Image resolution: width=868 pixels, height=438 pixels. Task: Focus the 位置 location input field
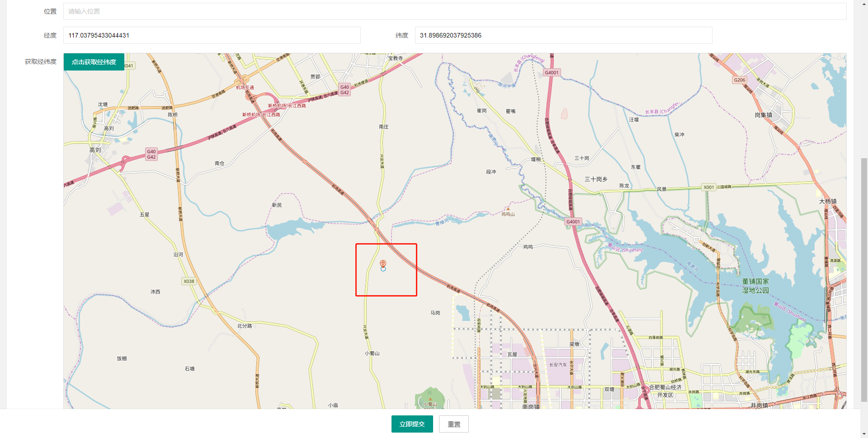[455, 11]
